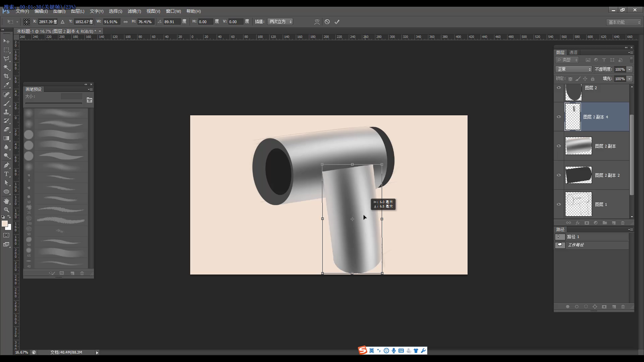644x362 pixels.
Task: Click the foreground color swatch
Action: click(x=5, y=223)
